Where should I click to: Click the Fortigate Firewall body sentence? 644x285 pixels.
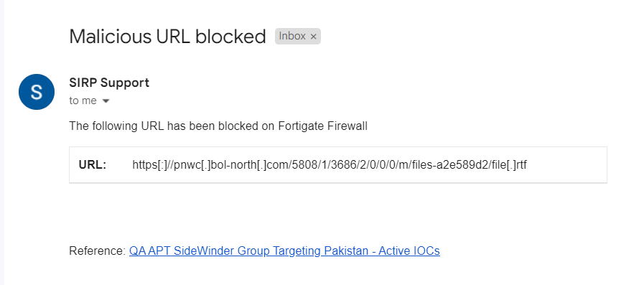(x=218, y=126)
